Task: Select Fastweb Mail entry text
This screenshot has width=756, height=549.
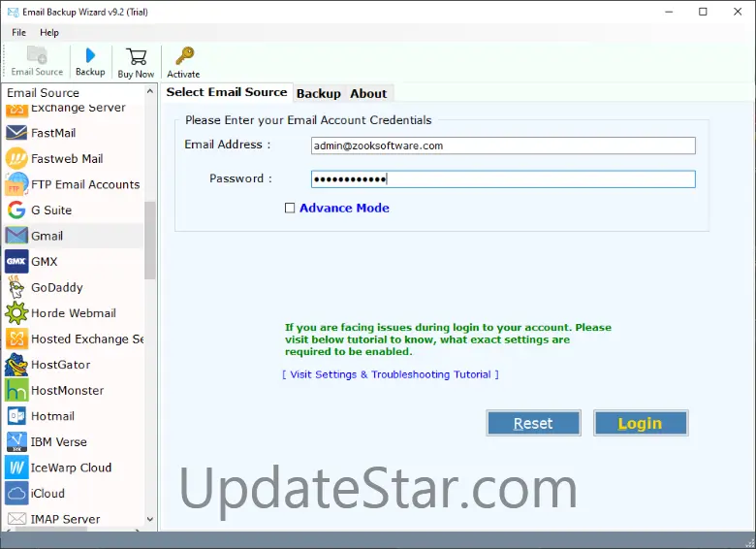Action: (x=67, y=159)
